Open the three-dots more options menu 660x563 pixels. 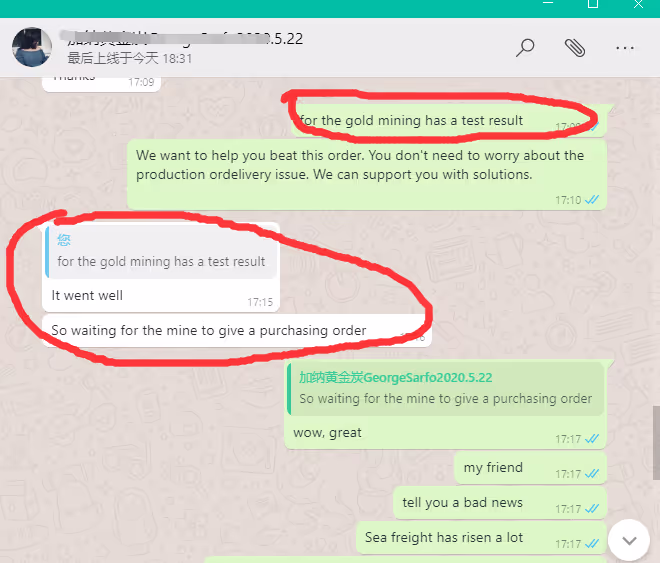tap(625, 48)
